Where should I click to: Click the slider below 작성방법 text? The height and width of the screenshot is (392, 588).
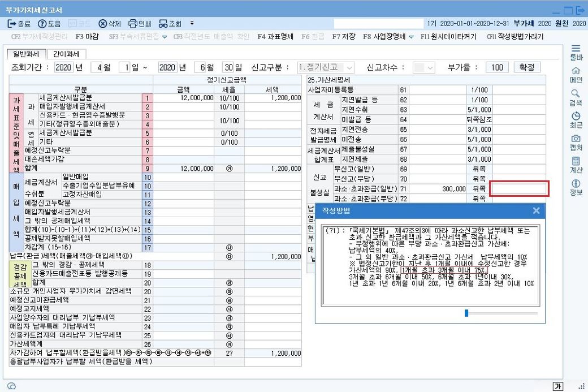(x=466, y=313)
